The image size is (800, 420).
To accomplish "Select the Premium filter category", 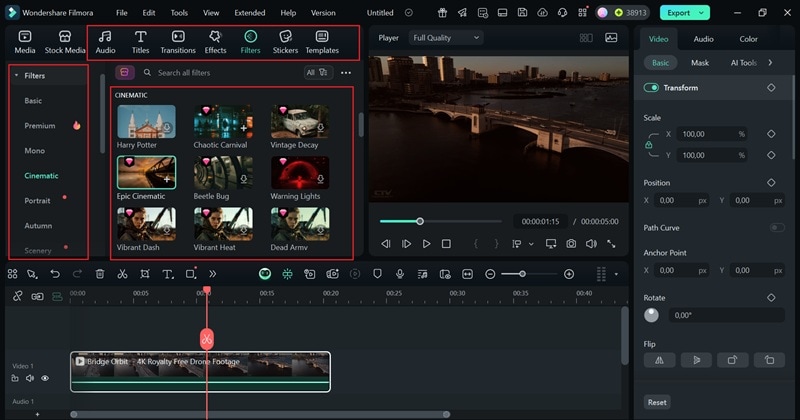I will (40, 126).
